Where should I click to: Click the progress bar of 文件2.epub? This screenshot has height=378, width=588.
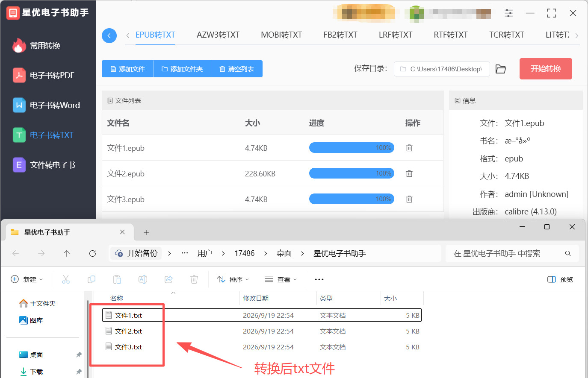352,173
